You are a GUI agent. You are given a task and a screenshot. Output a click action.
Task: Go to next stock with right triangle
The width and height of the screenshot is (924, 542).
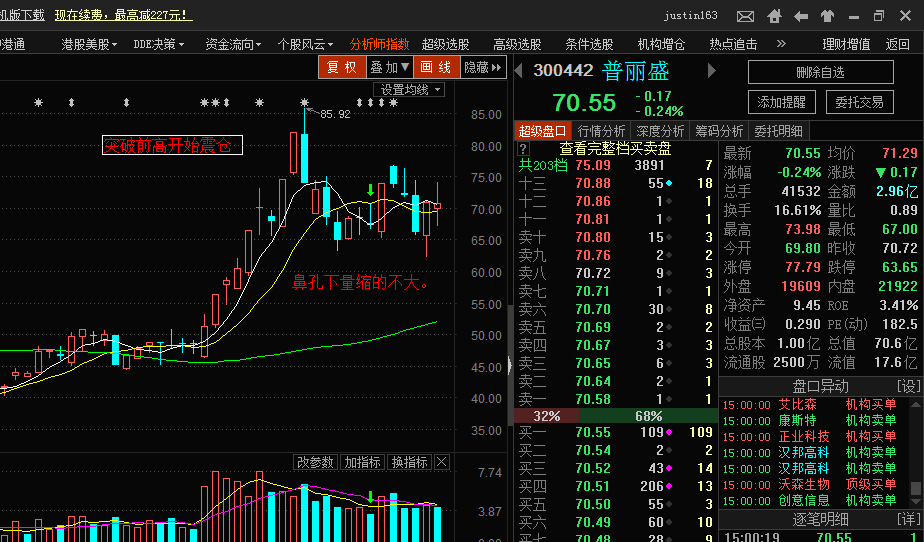pos(712,71)
